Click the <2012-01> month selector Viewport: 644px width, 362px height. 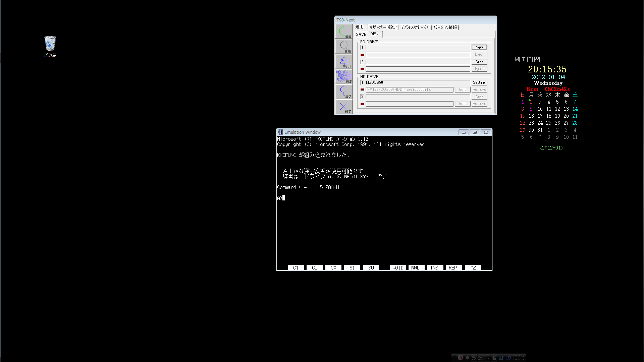pyautogui.click(x=551, y=147)
